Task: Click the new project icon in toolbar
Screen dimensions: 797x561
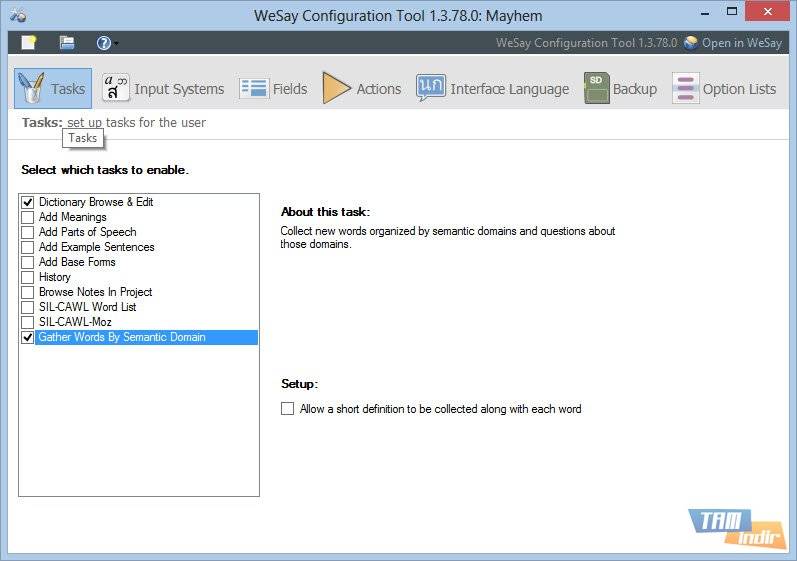Action: pos(29,43)
